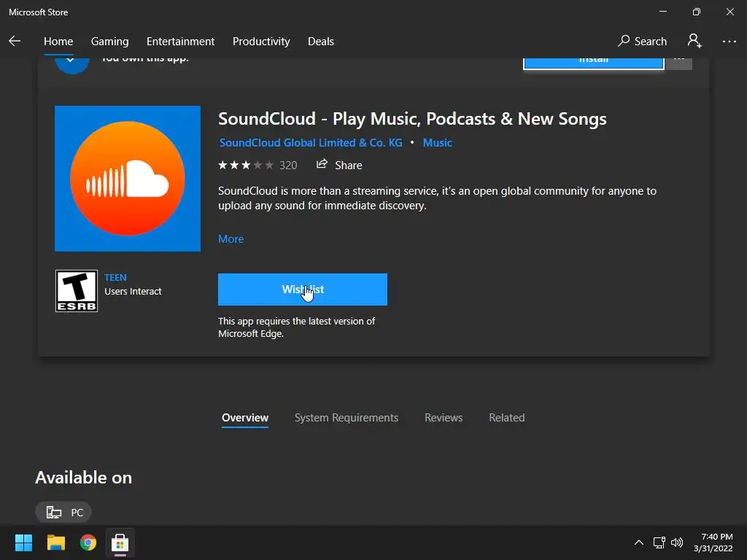Click the Wish list button

point(302,289)
